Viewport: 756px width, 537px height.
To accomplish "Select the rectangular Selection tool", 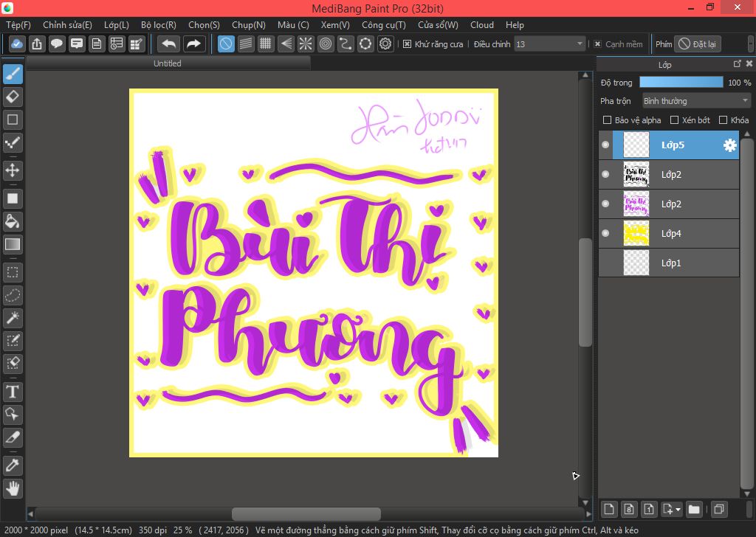I will 13,272.
